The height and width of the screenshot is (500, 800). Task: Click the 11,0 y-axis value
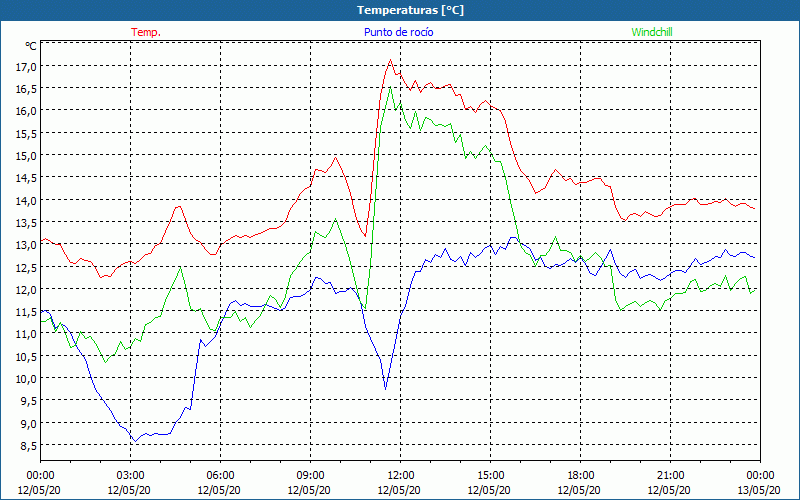pyautogui.click(x=27, y=334)
